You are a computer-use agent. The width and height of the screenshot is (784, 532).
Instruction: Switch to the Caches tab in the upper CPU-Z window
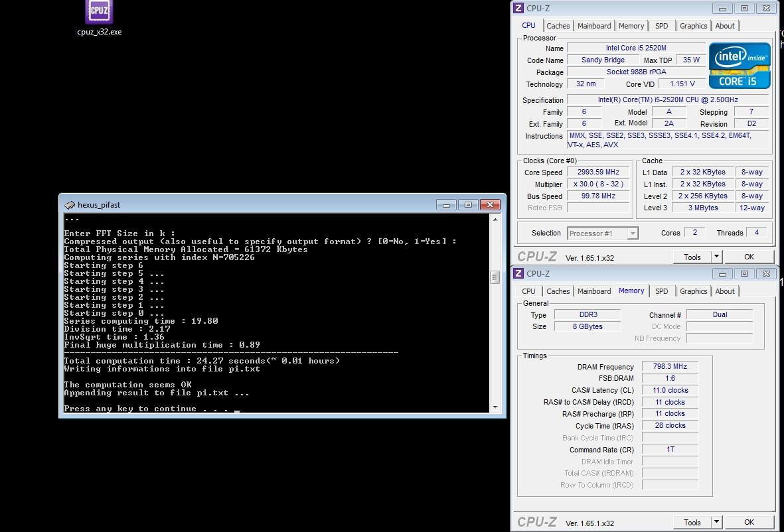[558, 26]
